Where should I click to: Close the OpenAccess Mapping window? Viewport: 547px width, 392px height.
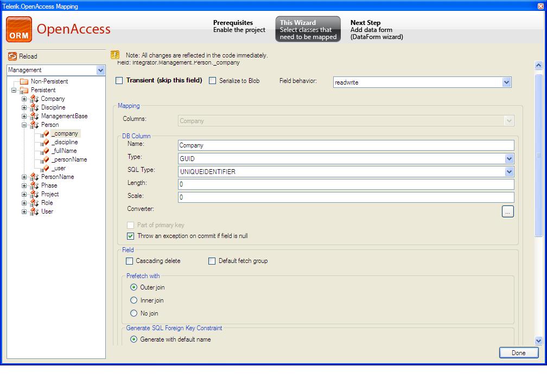pos(540,6)
